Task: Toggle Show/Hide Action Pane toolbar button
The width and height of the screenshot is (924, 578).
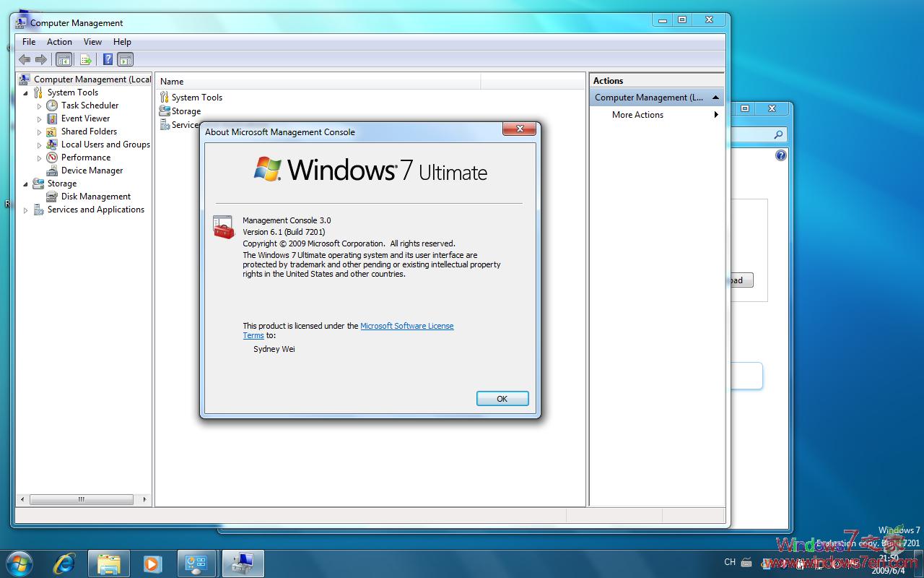Action: [x=126, y=59]
